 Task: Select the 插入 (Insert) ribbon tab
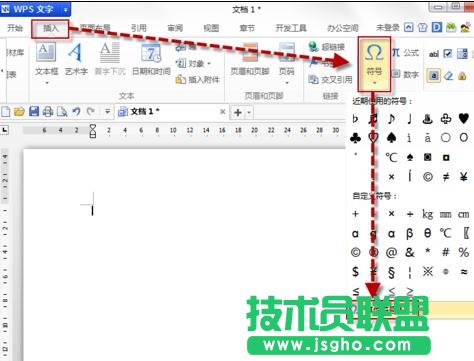[51, 28]
